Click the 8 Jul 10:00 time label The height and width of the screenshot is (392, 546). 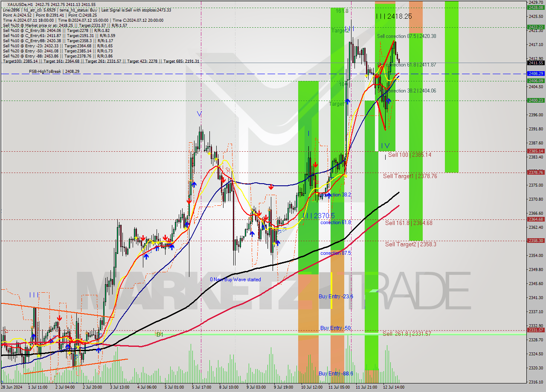pos(229,387)
